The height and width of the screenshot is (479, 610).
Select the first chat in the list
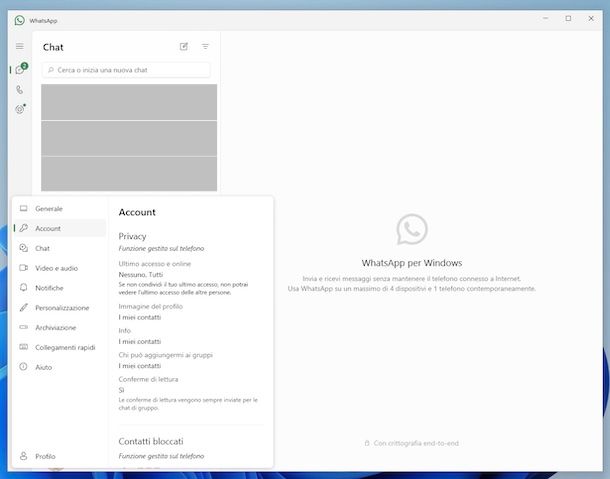tap(129, 102)
